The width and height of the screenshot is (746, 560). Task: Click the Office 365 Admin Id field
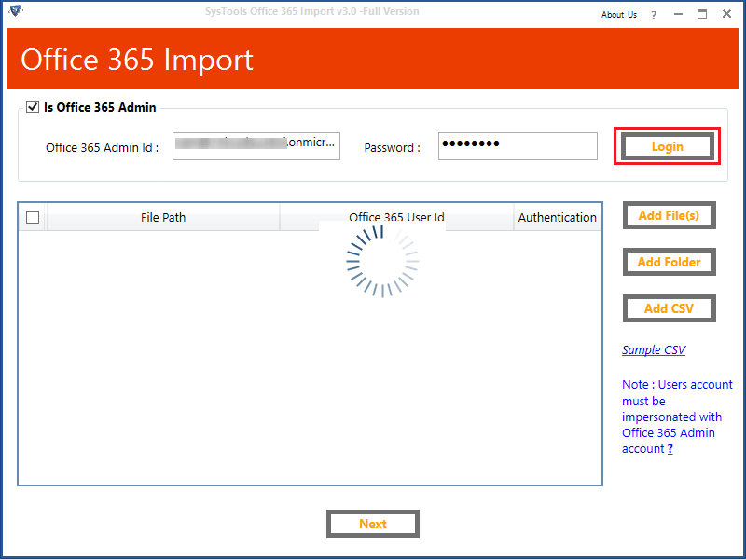[256, 146]
